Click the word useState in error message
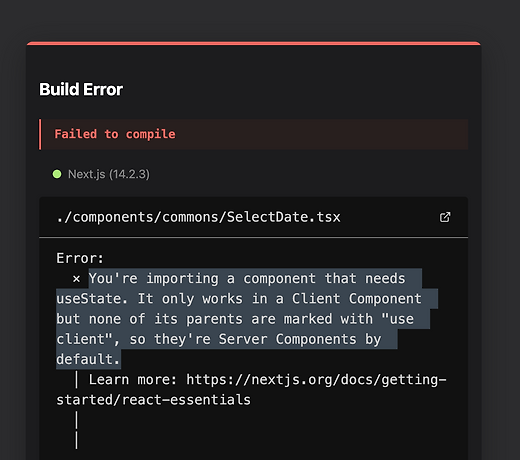The width and height of the screenshot is (520, 460). tap(91, 299)
